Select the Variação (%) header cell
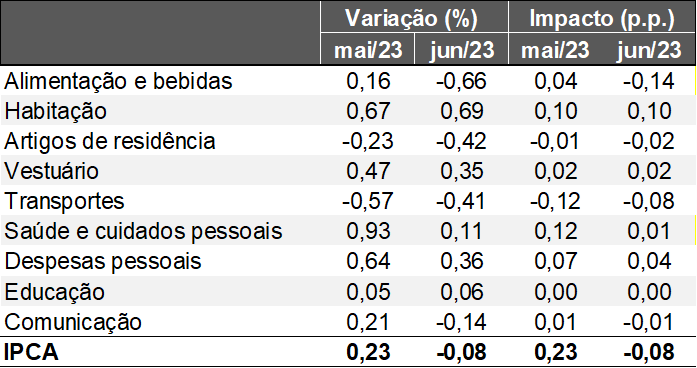This screenshot has width=697, height=368. (x=414, y=17)
